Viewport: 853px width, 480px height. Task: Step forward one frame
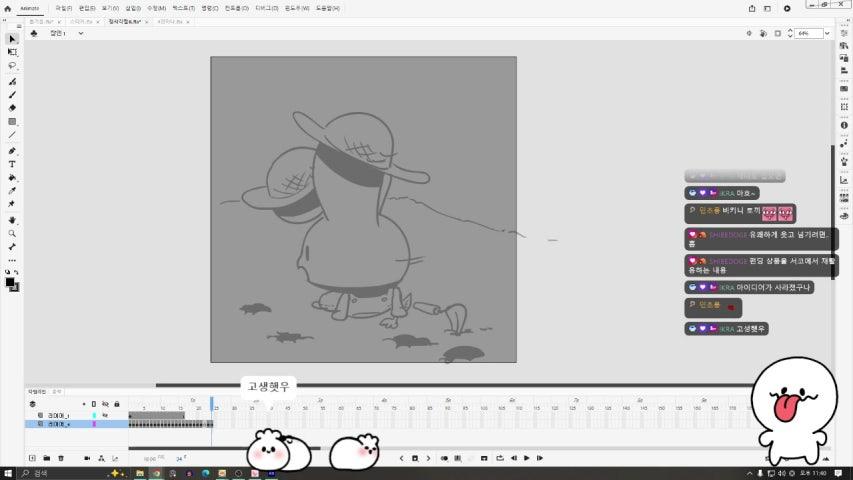540,458
